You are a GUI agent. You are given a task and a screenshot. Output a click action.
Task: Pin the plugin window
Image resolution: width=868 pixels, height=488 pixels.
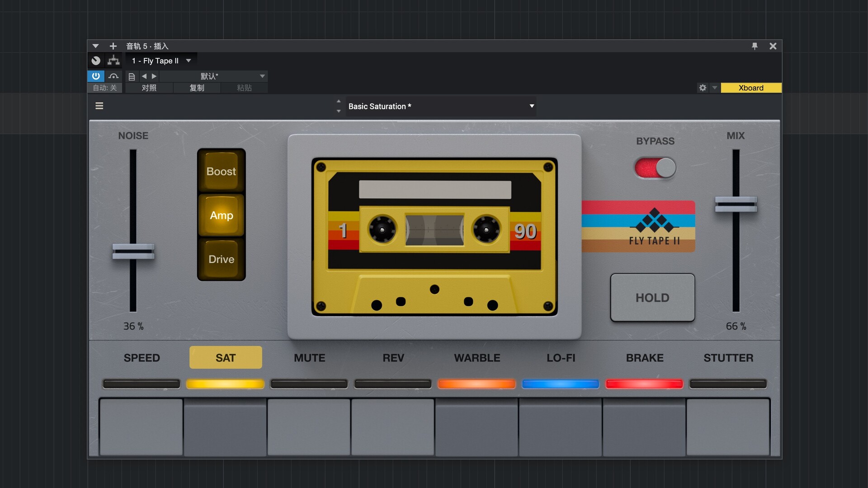pyautogui.click(x=755, y=46)
